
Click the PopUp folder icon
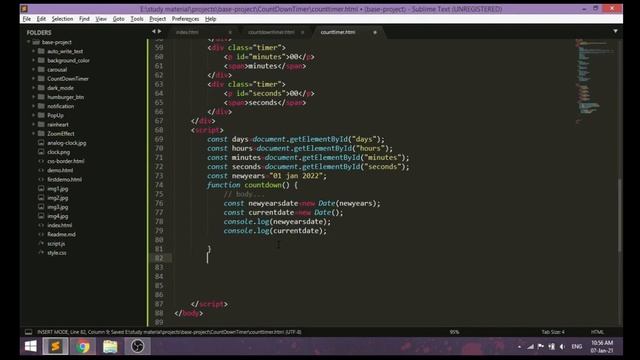pyautogui.click(x=41, y=115)
